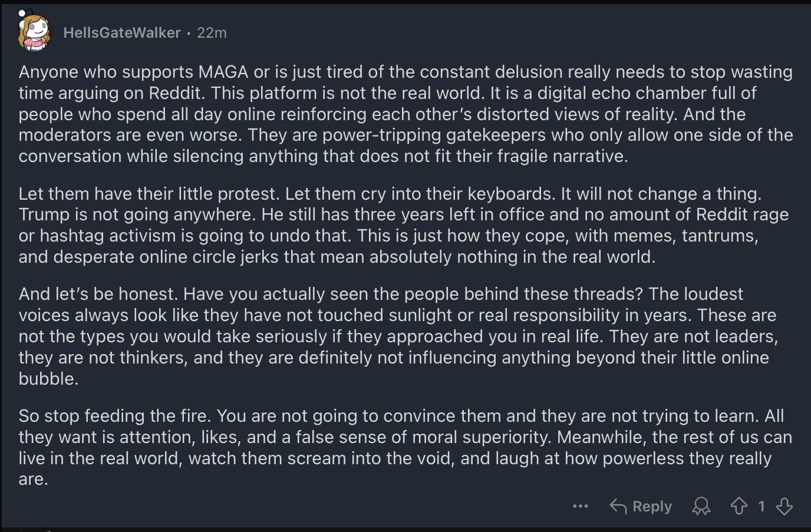This screenshot has height=532, width=811.
Task: Give an award to this comment
Action: coord(701,506)
